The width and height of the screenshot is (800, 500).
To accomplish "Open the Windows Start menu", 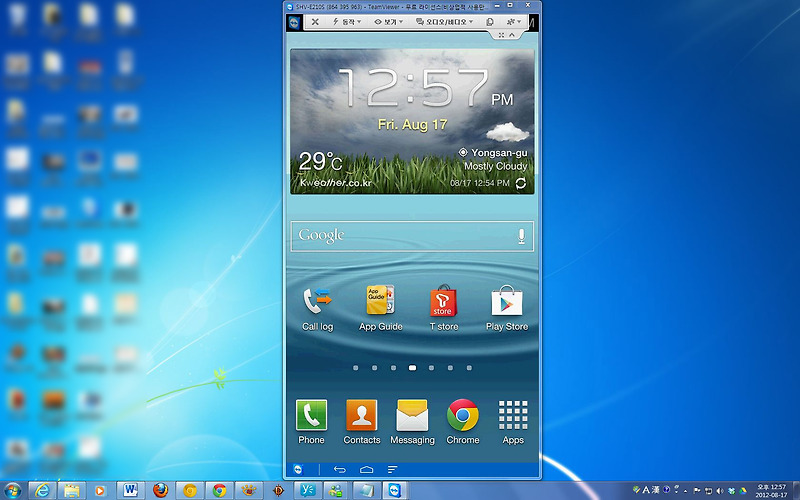I will coord(12,490).
